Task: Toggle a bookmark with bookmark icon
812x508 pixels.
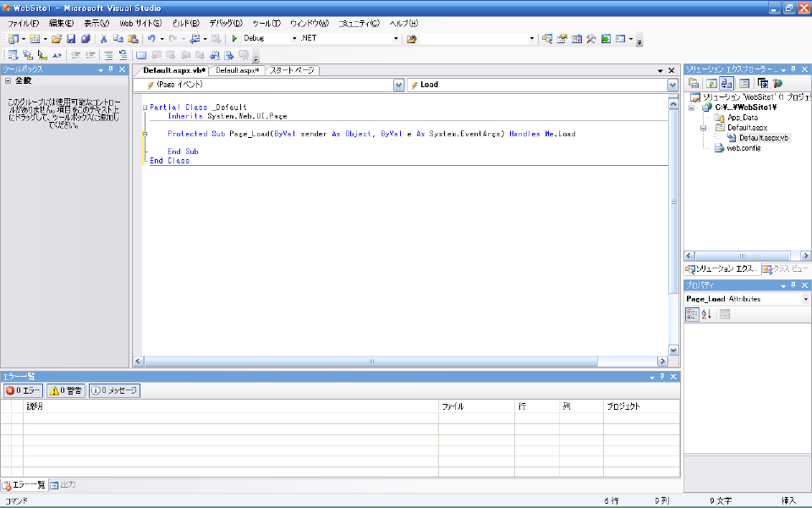Action: click(x=141, y=55)
